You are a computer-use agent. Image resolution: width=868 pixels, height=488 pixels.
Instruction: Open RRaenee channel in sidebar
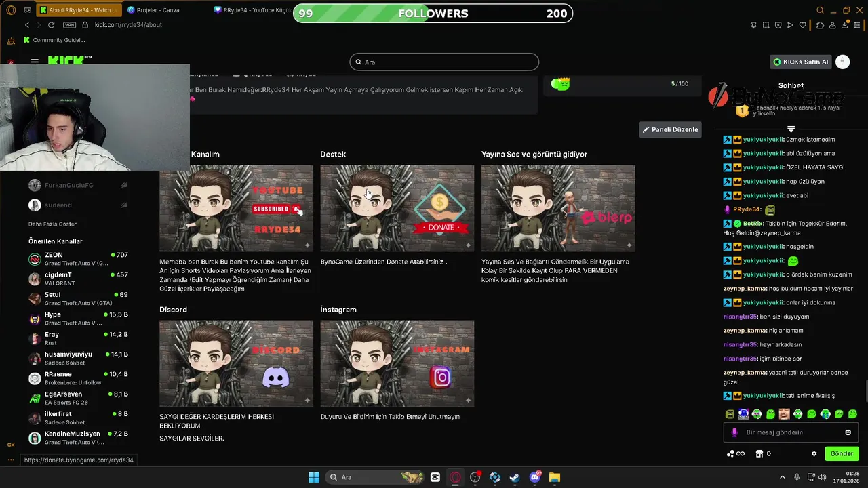point(78,378)
